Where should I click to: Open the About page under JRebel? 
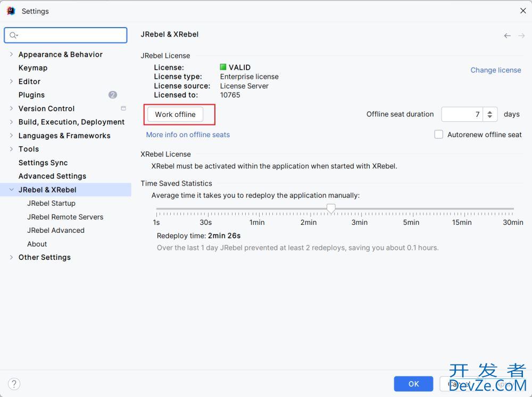pos(37,244)
